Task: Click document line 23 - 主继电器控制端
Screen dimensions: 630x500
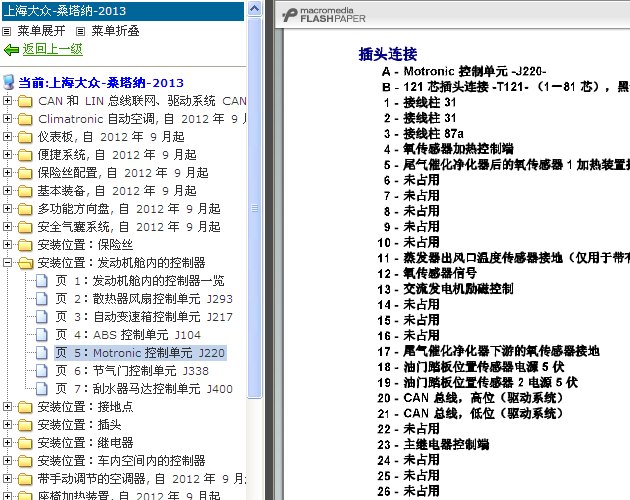Action: [x=433, y=445]
